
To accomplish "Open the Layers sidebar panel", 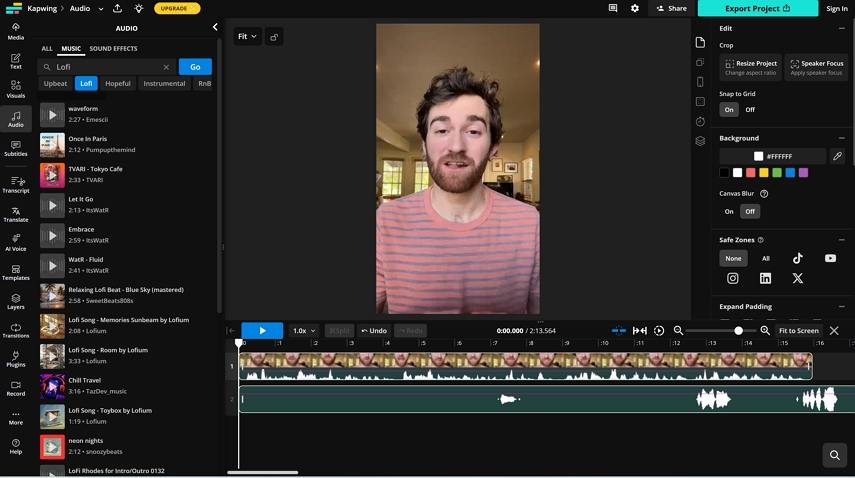I will pos(15,301).
